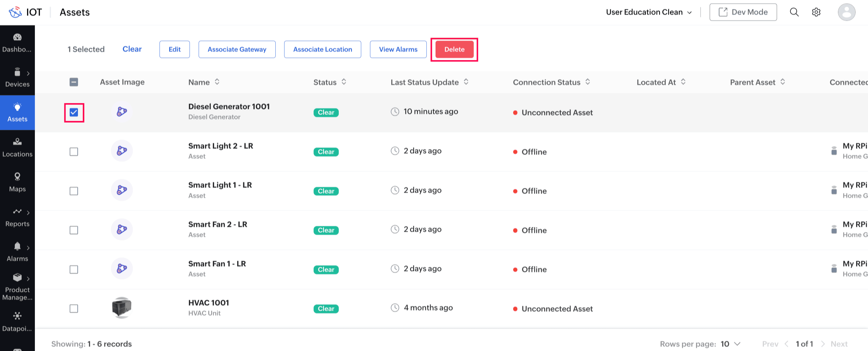Uncheck the Diesel Generator 1001 checkbox
The width and height of the screenshot is (868, 351).
click(74, 112)
